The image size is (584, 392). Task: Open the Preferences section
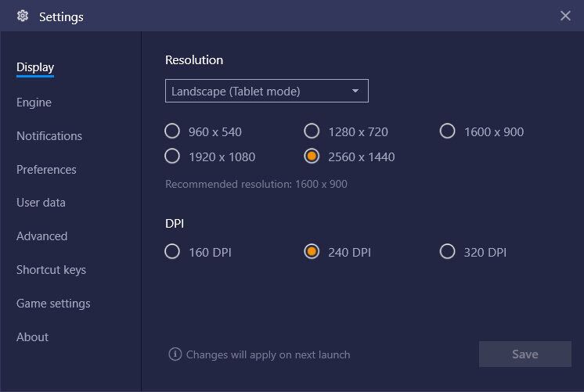46,170
